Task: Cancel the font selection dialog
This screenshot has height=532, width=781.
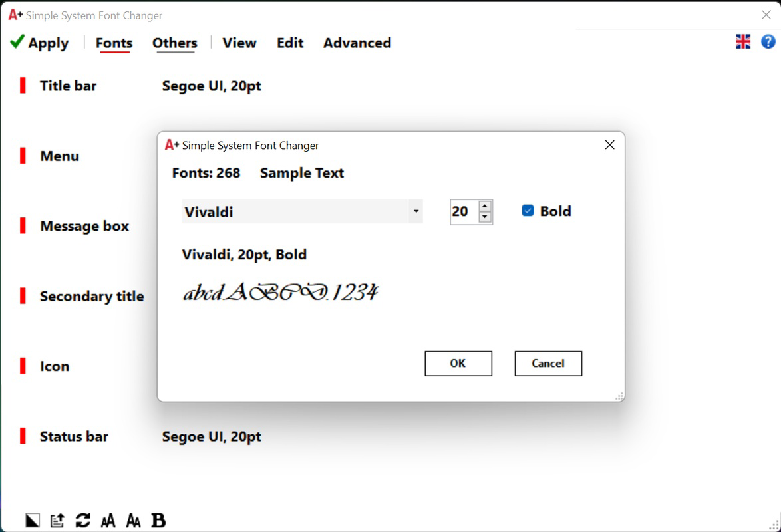Action: click(548, 364)
